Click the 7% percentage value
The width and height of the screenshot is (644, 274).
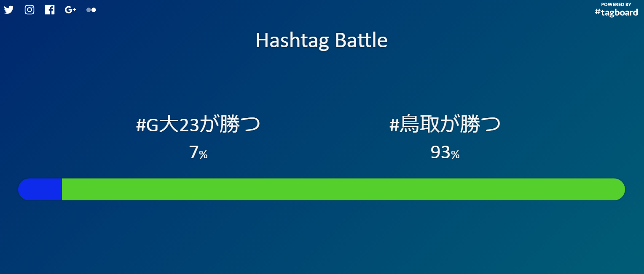click(x=198, y=153)
